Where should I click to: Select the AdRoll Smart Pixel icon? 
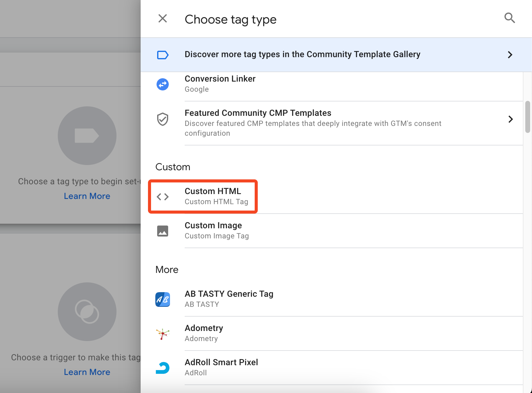(x=163, y=368)
